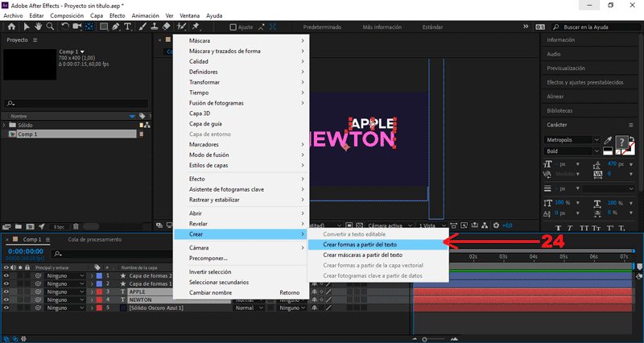Select the Brush tool
The width and height of the screenshot is (644, 343).
click(142, 27)
